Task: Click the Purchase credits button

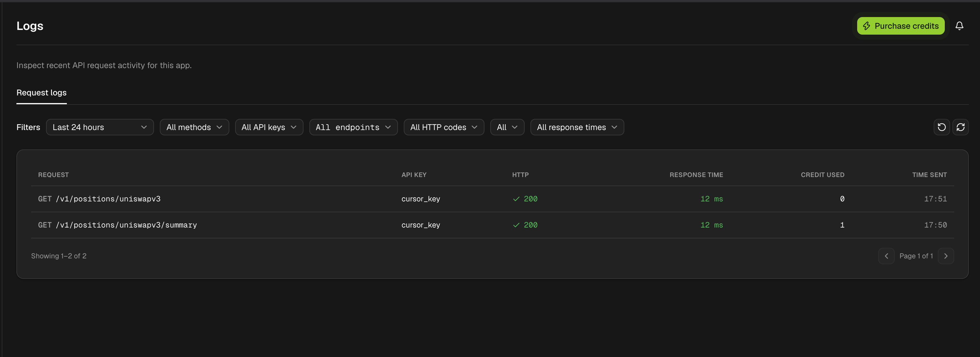Action: [x=901, y=26]
